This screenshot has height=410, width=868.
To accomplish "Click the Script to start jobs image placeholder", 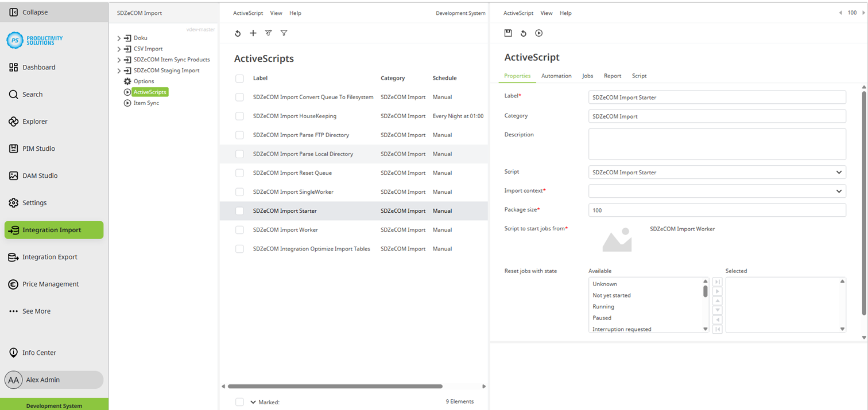I will pos(617,239).
